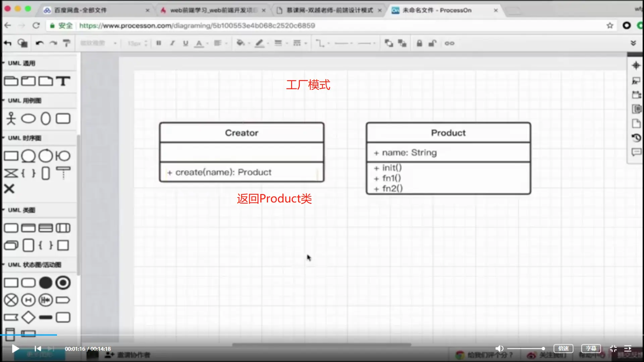Toggle italic text formatting
Screen dimensions: 644x362
[x=172, y=43]
